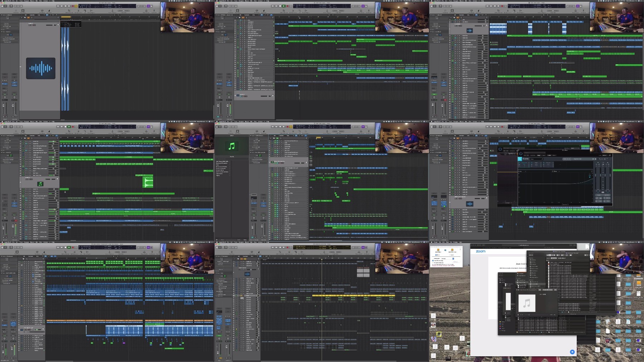Click the Open with button in the audio preview window

coord(548,290)
